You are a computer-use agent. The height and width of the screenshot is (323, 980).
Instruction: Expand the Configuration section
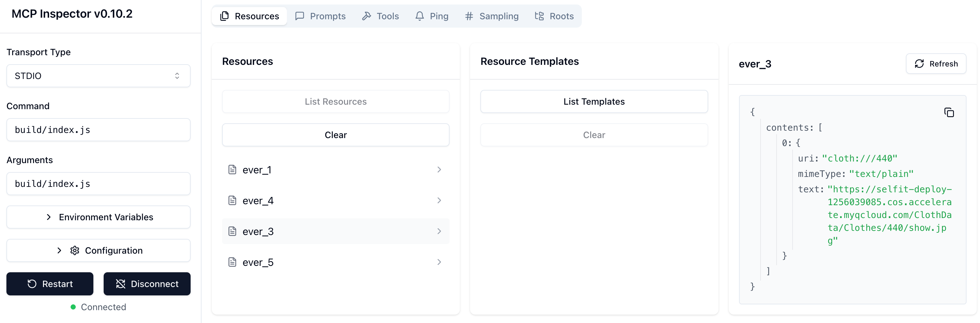98,250
